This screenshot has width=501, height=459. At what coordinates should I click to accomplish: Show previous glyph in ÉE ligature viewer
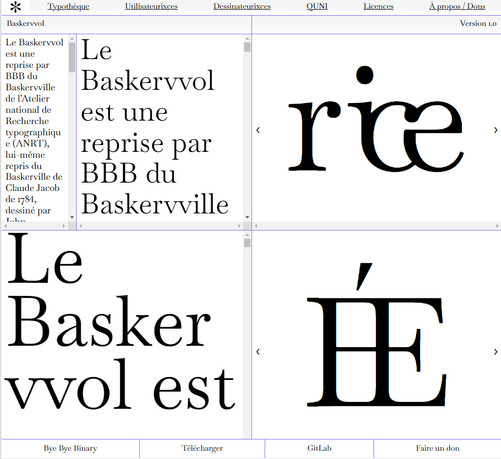coord(258,351)
